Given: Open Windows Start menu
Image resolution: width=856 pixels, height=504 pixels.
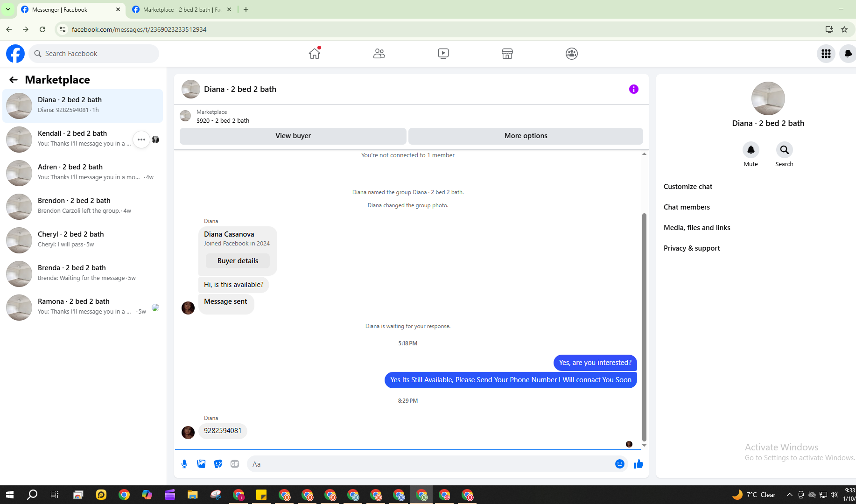Looking at the screenshot, I should [9, 495].
